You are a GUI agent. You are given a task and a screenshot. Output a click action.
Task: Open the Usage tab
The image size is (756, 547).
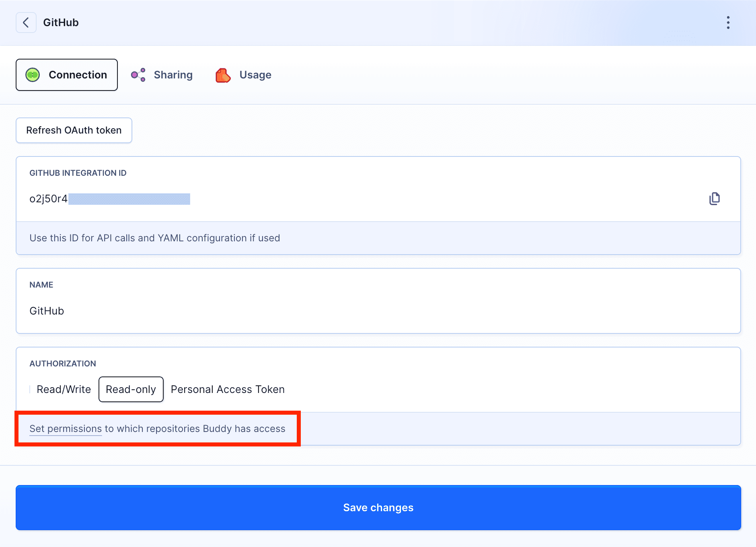[244, 75]
